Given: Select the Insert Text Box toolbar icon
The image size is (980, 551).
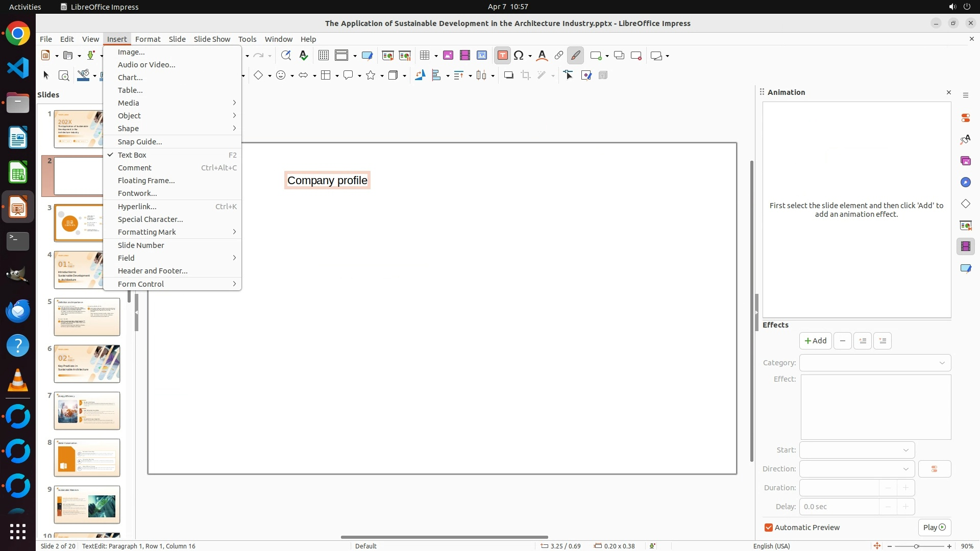Looking at the screenshot, I should [502, 56].
